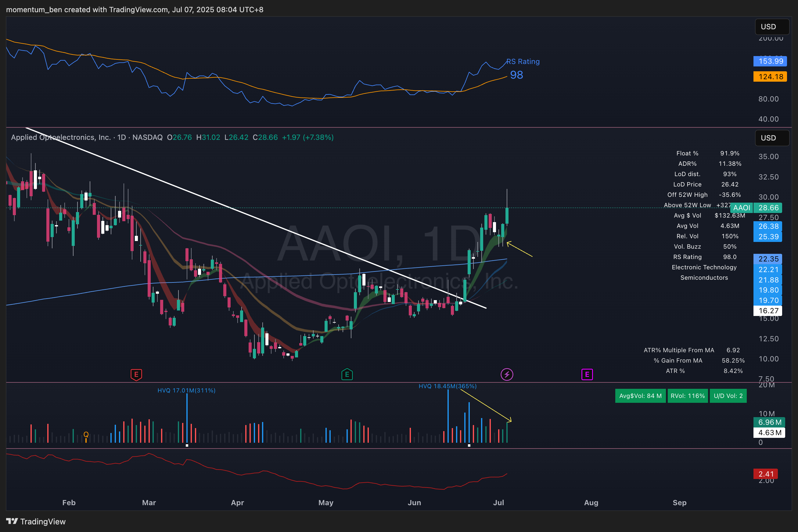Click the RVol: 116% badge

pyautogui.click(x=688, y=396)
